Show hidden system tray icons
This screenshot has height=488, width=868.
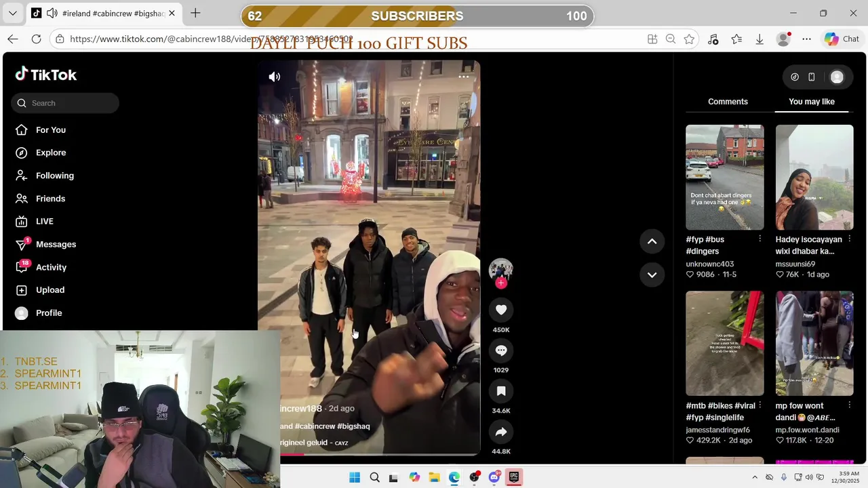(755, 477)
